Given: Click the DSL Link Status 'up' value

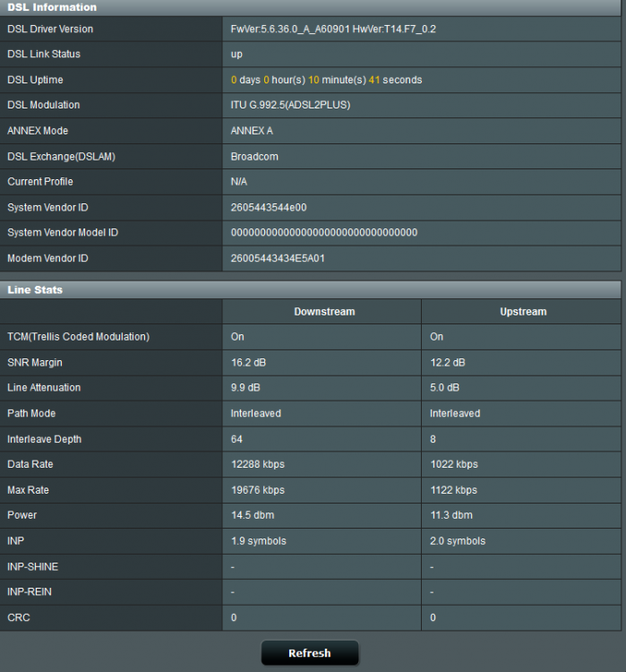Looking at the screenshot, I should pyautogui.click(x=237, y=55).
